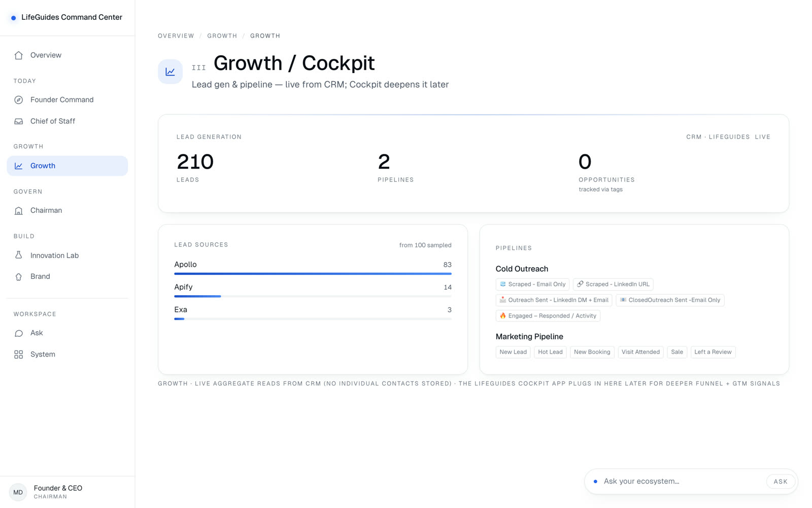
Task: Go to Overview in the breadcrumb
Action: coord(176,36)
